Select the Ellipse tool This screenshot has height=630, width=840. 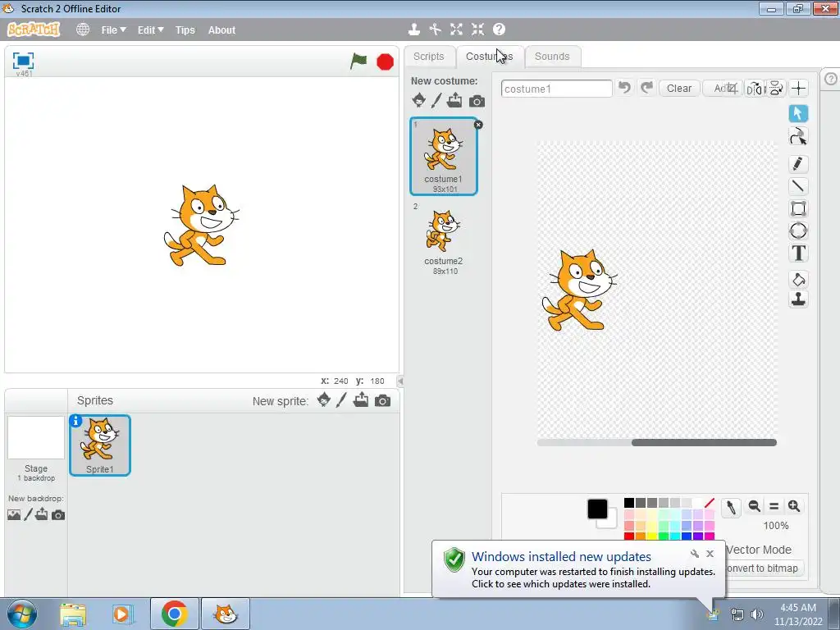tap(798, 231)
